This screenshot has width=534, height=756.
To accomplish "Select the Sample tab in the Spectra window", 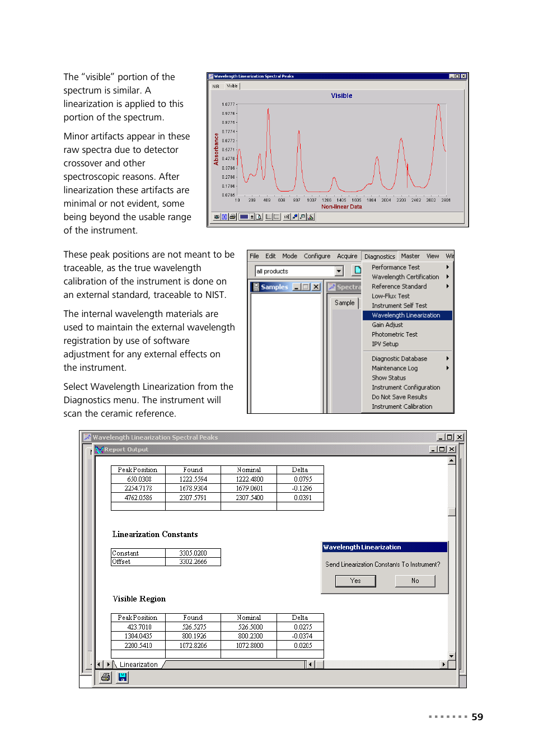I will 345,303.
